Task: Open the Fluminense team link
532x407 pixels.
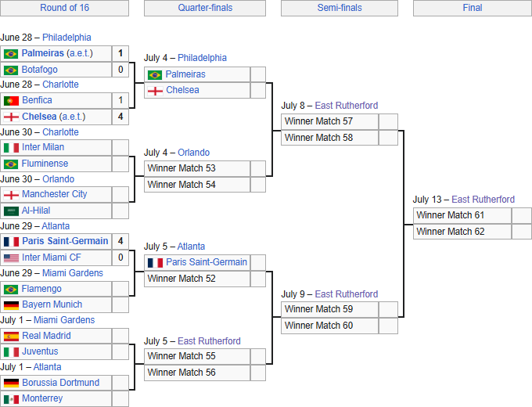Action: click(x=45, y=164)
